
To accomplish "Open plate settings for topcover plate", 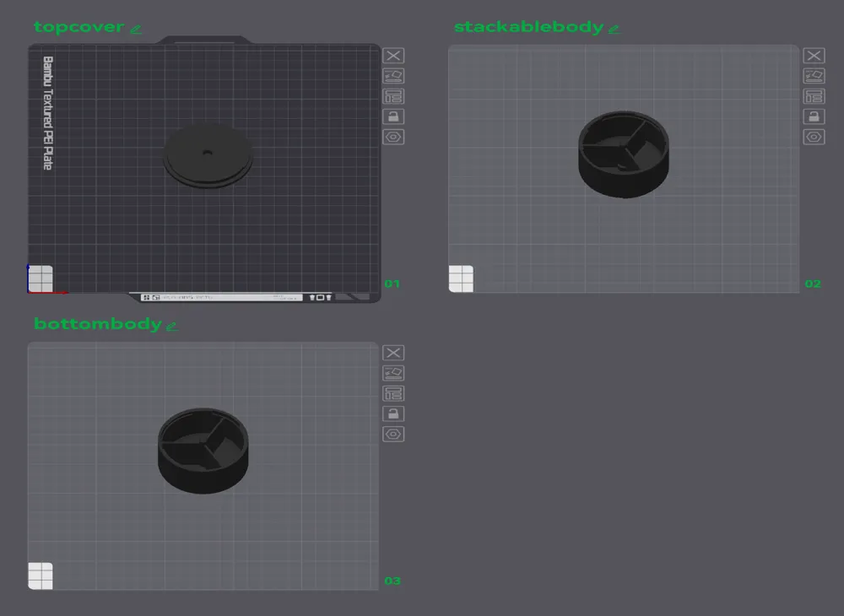I will click(x=392, y=96).
